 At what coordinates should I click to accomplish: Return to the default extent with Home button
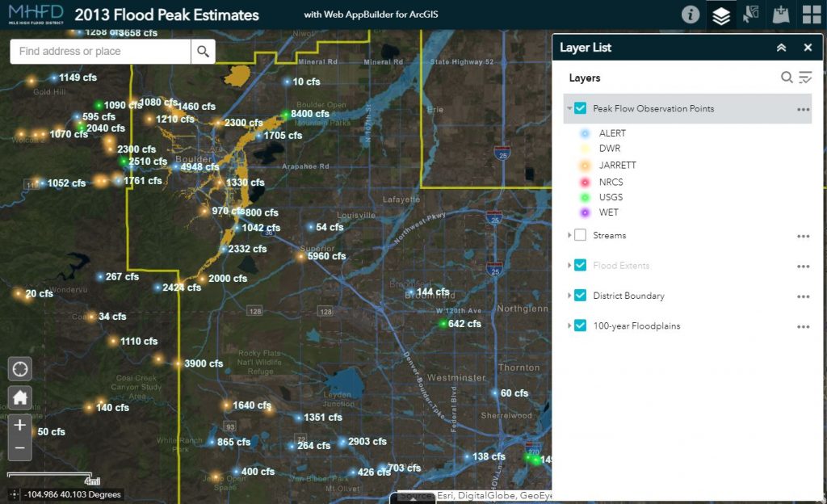[19, 397]
